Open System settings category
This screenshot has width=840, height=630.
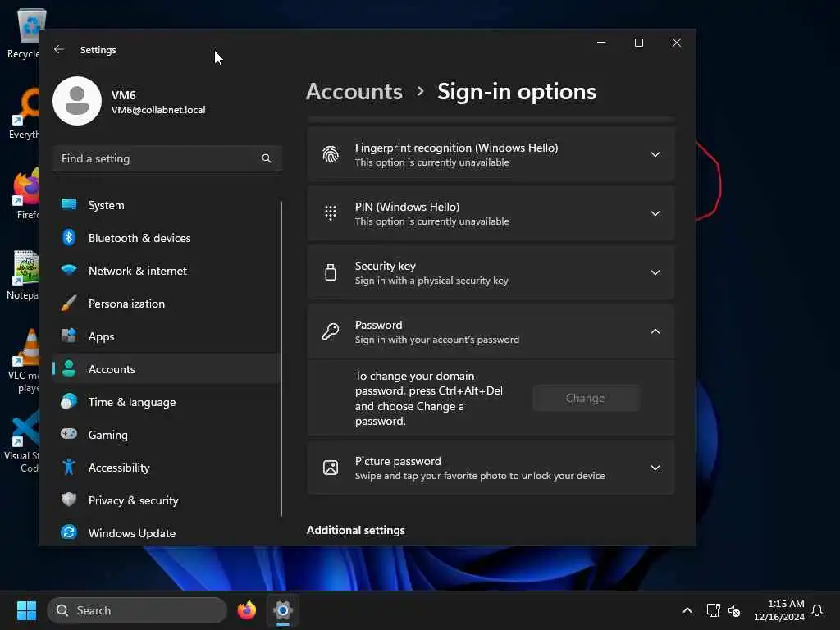[x=166, y=205]
